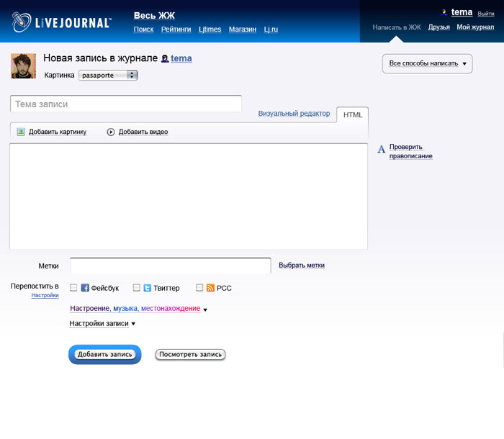Expand the Все способы написать menu

click(x=427, y=63)
